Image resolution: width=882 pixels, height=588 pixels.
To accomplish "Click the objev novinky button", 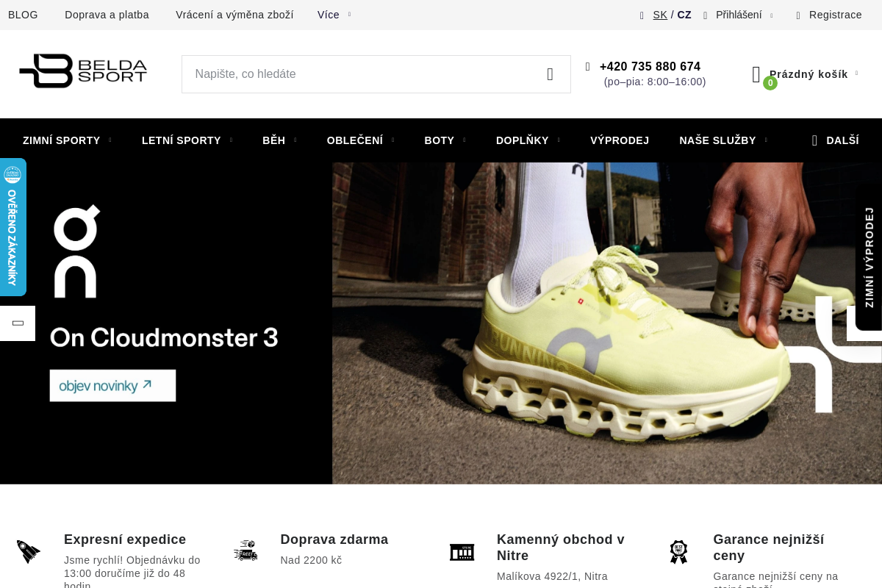I will click(112, 386).
